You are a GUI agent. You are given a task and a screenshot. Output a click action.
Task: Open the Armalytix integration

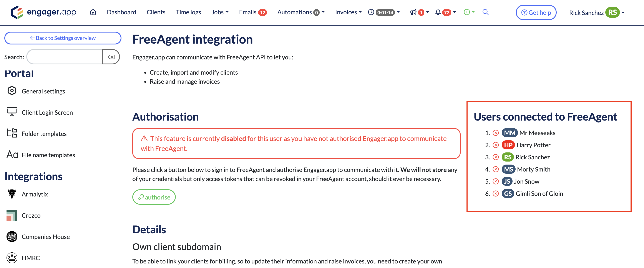tap(35, 194)
